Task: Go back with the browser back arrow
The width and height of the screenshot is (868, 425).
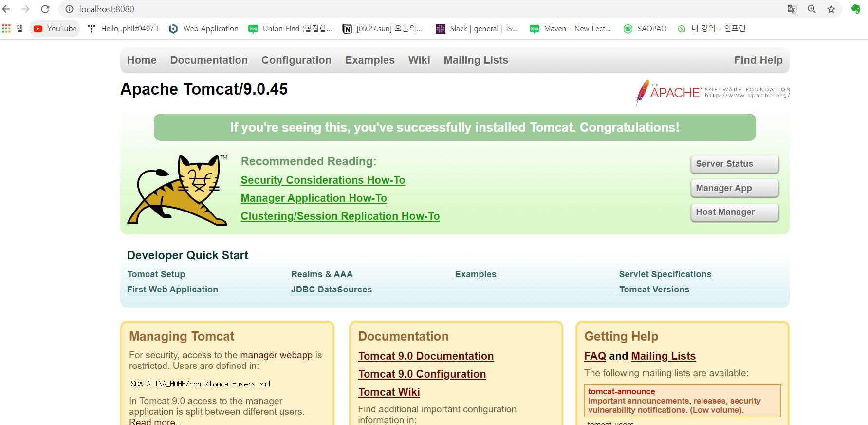Action: pyautogui.click(x=6, y=9)
